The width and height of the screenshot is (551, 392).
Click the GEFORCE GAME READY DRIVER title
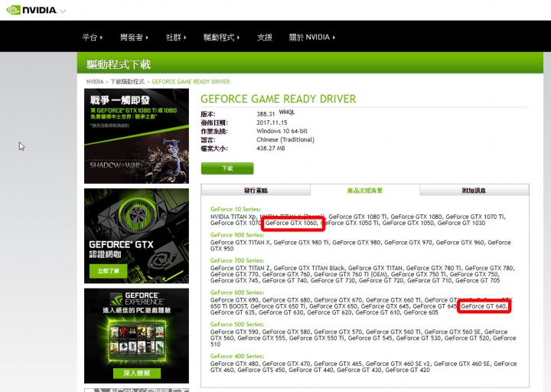click(279, 99)
